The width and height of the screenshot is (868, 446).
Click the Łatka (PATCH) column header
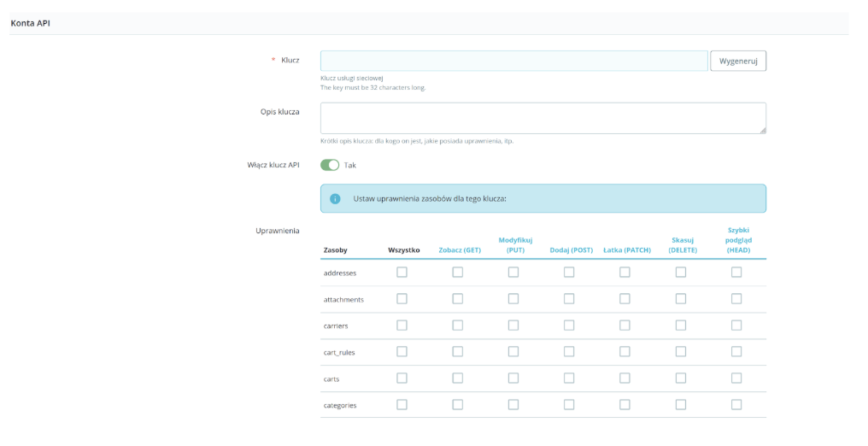(x=626, y=250)
